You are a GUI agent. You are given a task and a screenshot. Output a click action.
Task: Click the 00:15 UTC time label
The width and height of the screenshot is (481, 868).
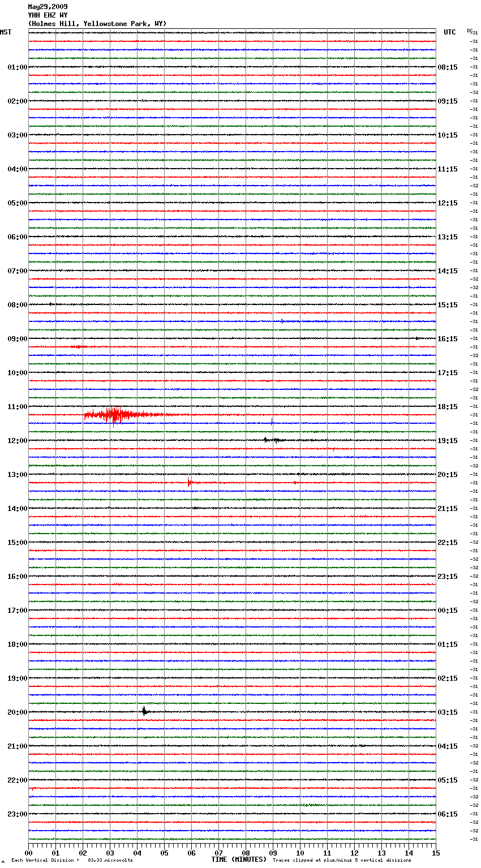pyautogui.click(x=448, y=611)
